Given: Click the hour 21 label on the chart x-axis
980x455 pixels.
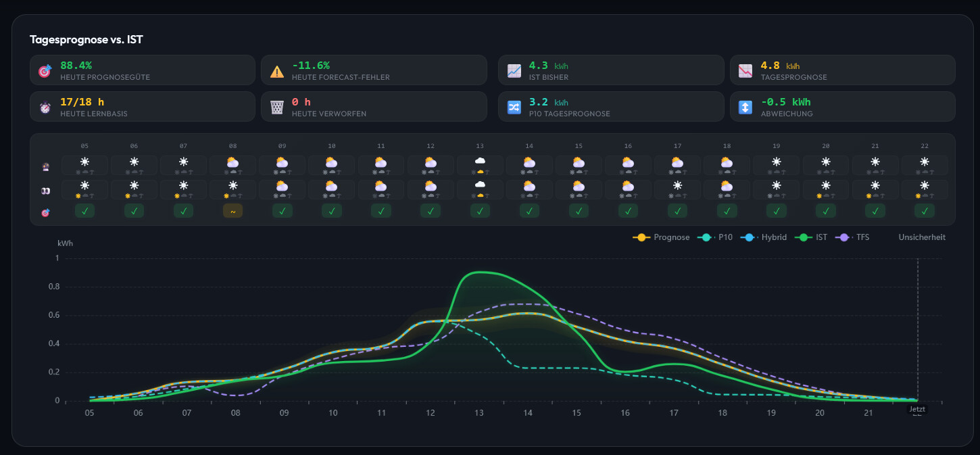Looking at the screenshot, I should click(869, 413).
